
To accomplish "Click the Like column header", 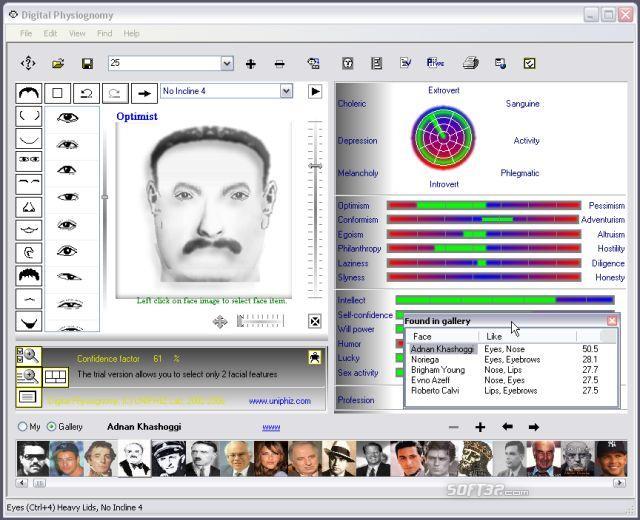I will pos(527,336).
